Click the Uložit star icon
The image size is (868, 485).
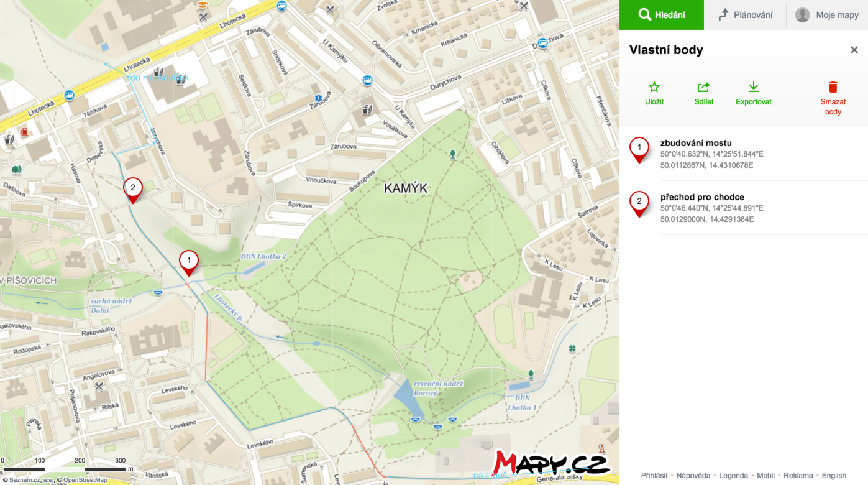(x=654, y=87)
